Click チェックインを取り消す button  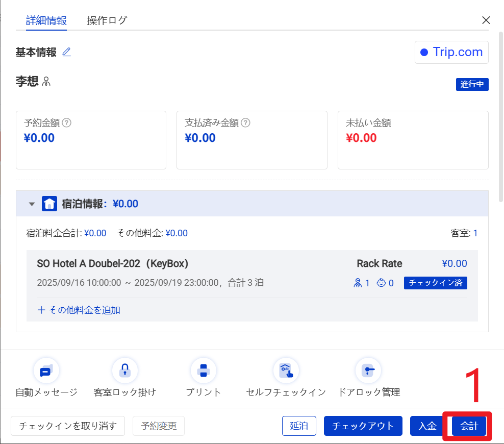coord(68,426)
